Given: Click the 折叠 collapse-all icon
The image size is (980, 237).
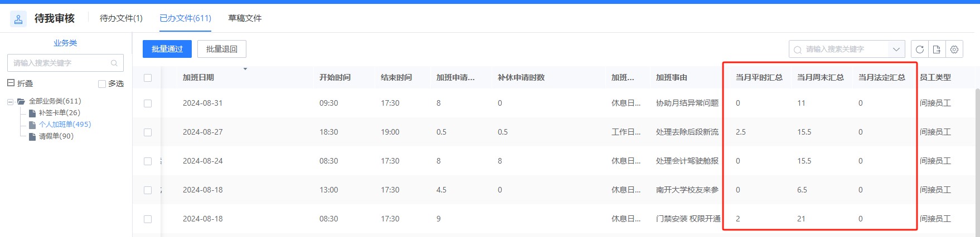Looking at the screenshot, I should click(x=11, y=83).
